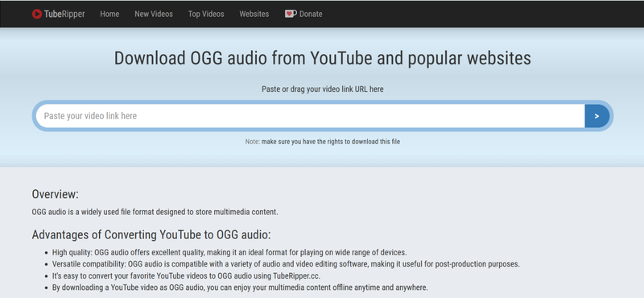Click the TubeRipper red play logo icon
The width and height of the screenshot is (644, 298).
tap(37, 14)
